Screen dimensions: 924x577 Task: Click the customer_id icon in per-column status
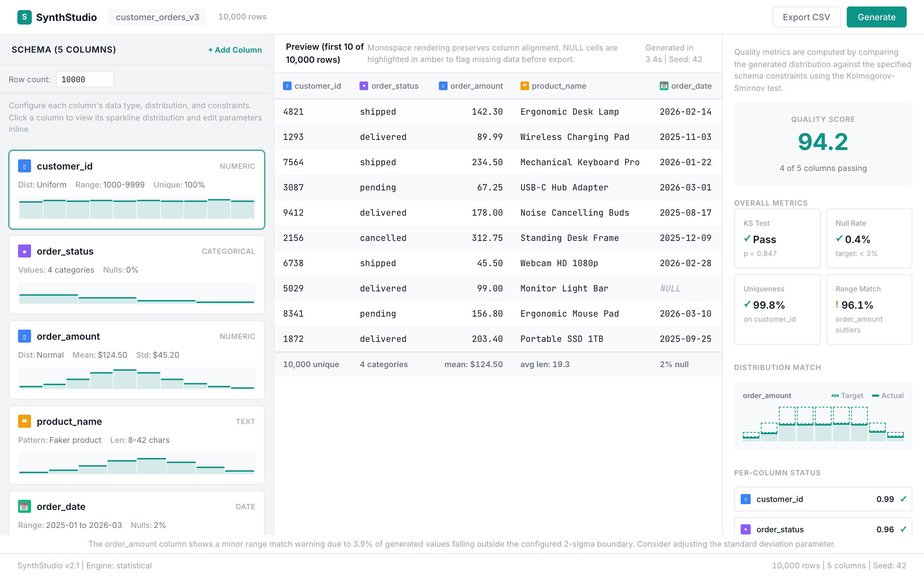745,499
